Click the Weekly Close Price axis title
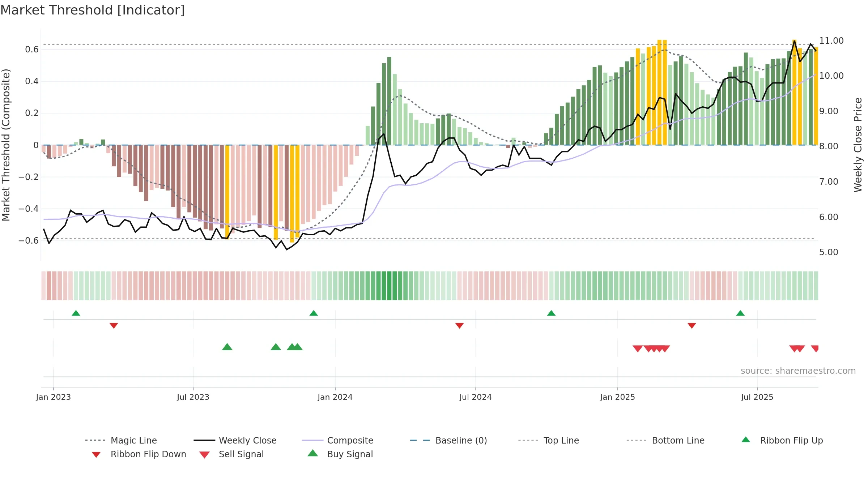Viewport: 868px width, 488px height. point(858,145)
